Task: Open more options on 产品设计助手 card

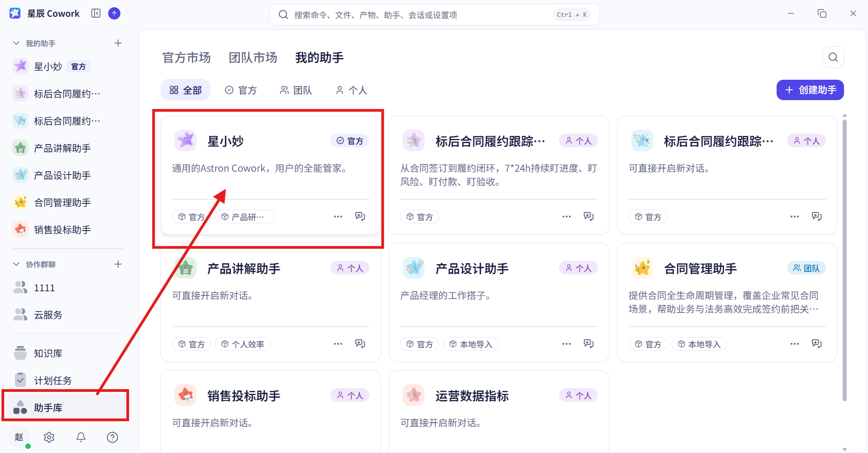Action: point(567,344)
